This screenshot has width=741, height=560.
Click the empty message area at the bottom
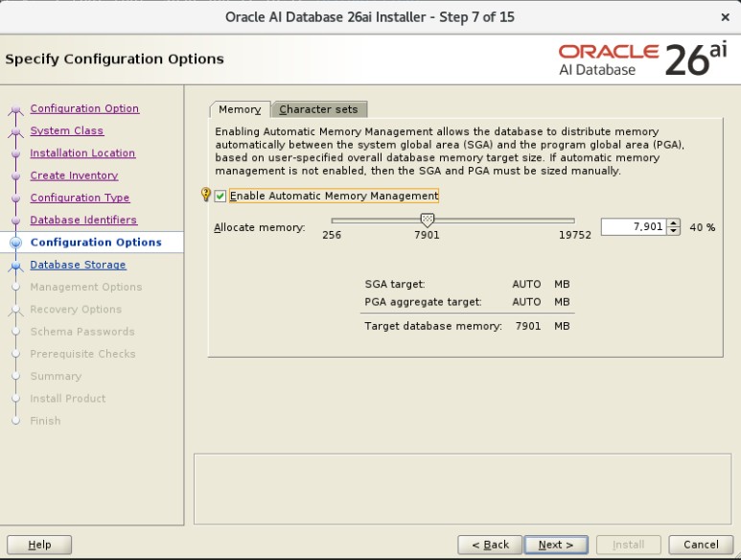[x=462, y=489]
